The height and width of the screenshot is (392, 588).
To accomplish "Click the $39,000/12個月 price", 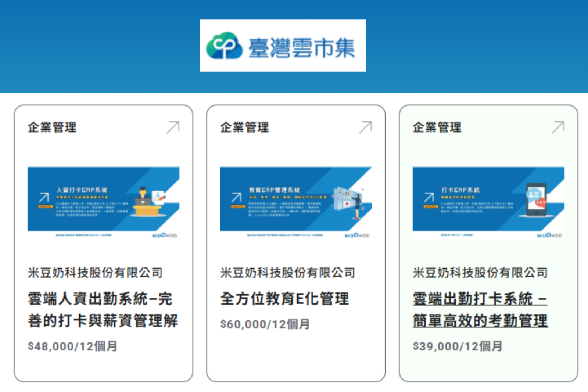I will tap(458, 346).
